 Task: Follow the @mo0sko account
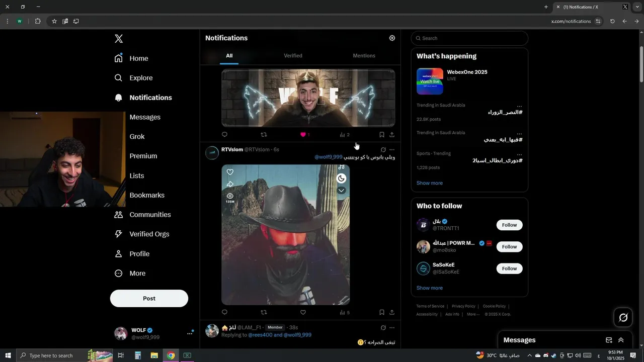click(509, 247)
